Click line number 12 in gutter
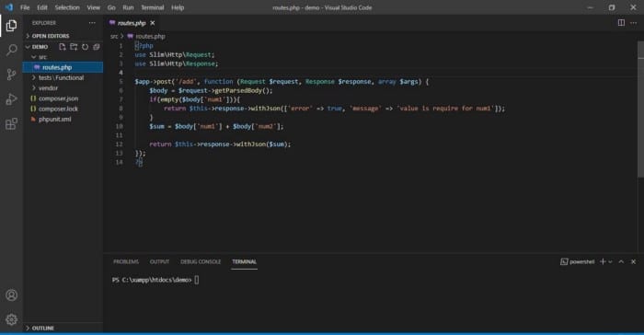The height and width of the screenshot is (335, 644). tap(119, 144)
